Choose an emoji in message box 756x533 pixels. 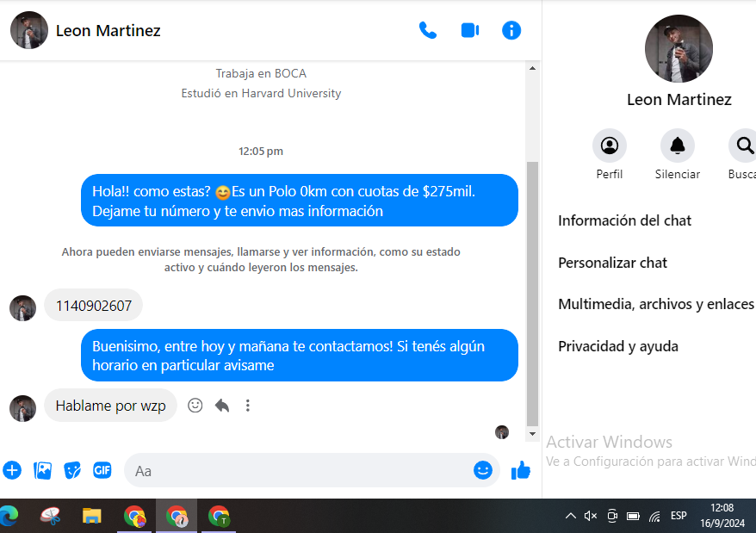(x=483, y=470)
